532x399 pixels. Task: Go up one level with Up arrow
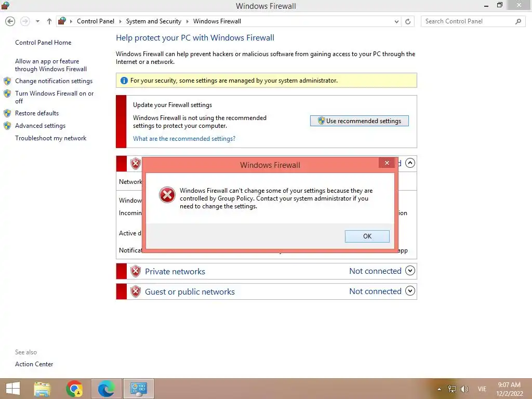[x=49, y=21]
